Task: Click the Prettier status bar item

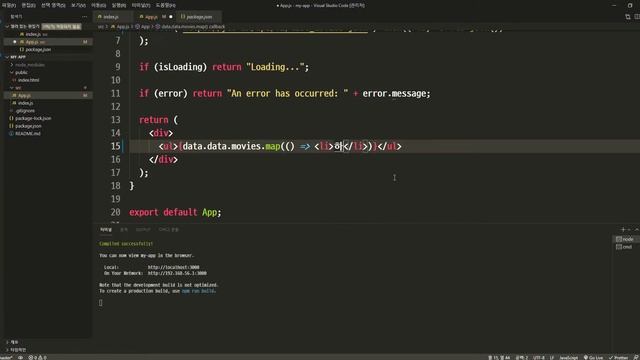Action: click(618, 358)
